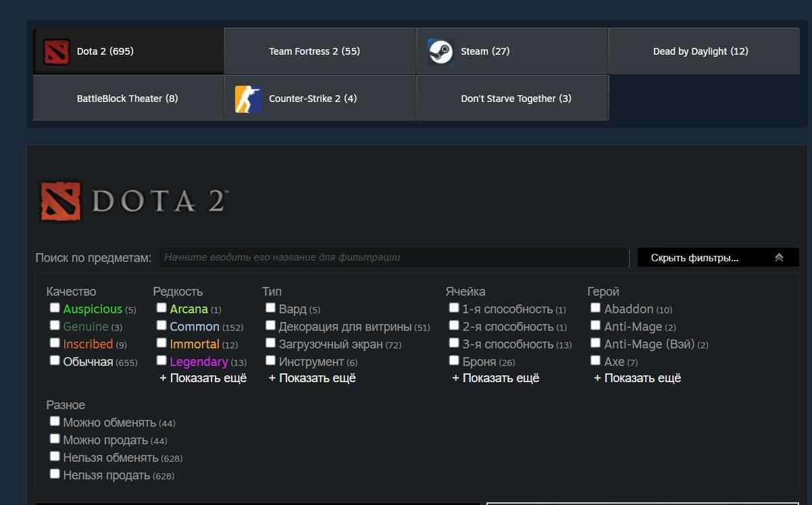This screenshot has height=505, width=812.
Task: Tick the Нельзя продать checkbox
Action: [x=55, y=474]
